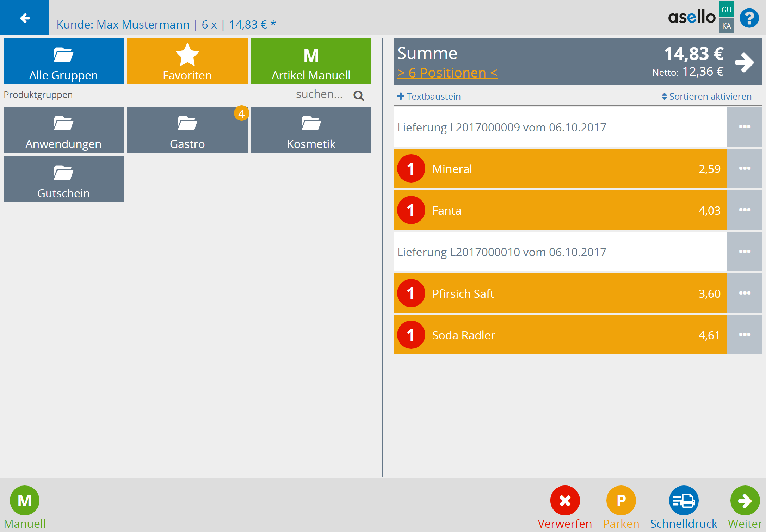Click the search magnifier icon

pos(358,95)
